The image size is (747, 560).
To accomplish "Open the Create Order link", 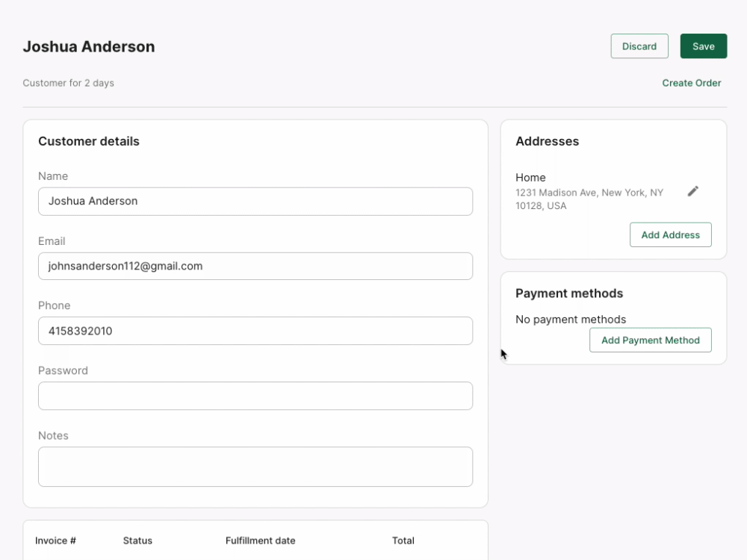I will (691, 83).
